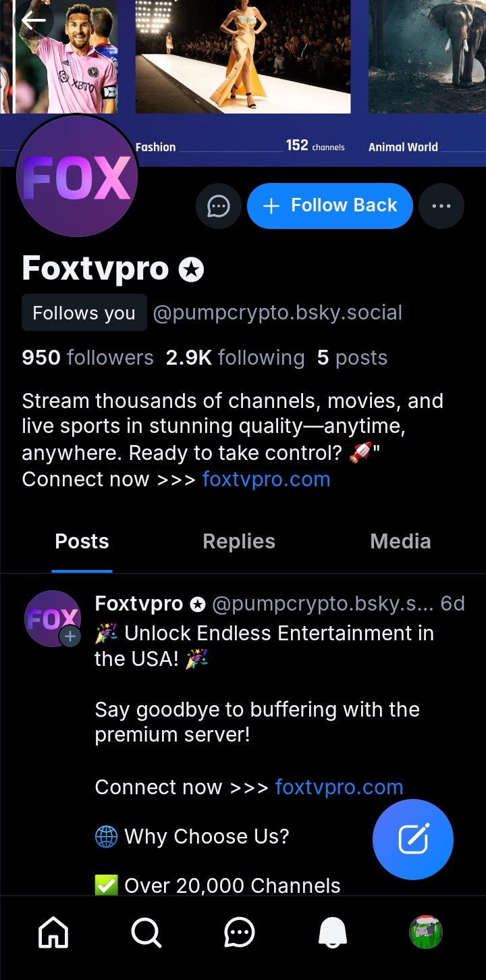Viewport: 486px width, 980px height.
Task: Open the Search page
Action: (x=146, y=933)
